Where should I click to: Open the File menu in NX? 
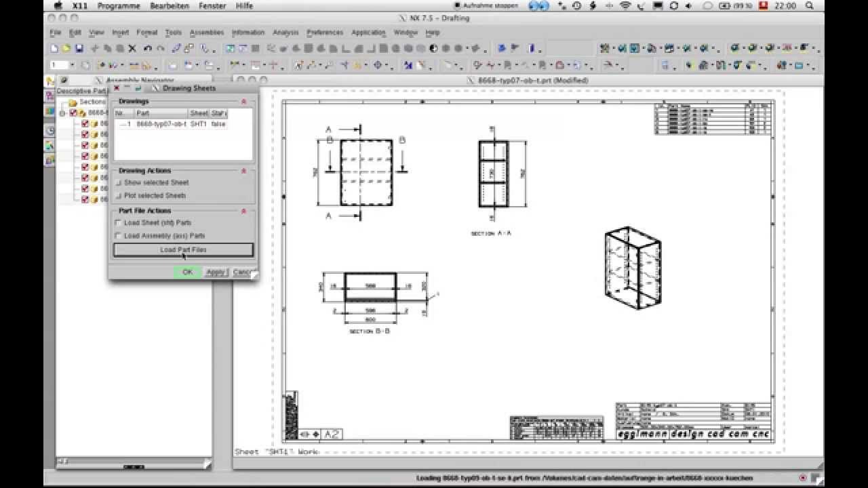(56, 33)
